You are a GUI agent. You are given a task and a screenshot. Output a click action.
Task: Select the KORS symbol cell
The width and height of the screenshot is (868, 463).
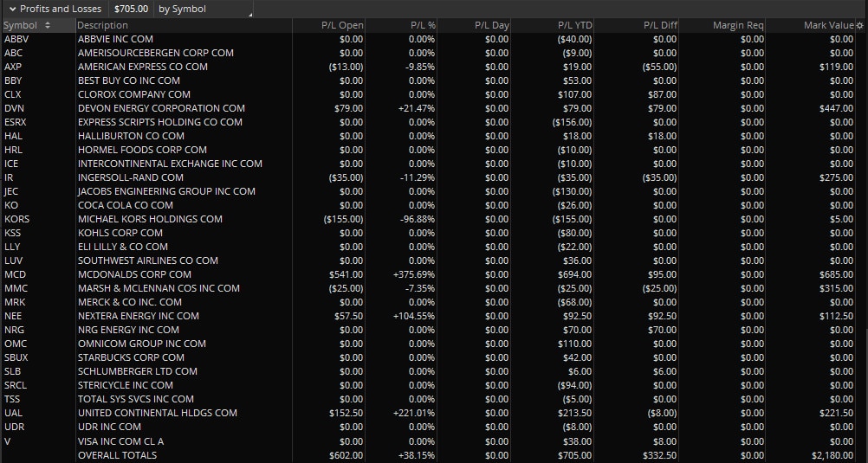point(16,219)
